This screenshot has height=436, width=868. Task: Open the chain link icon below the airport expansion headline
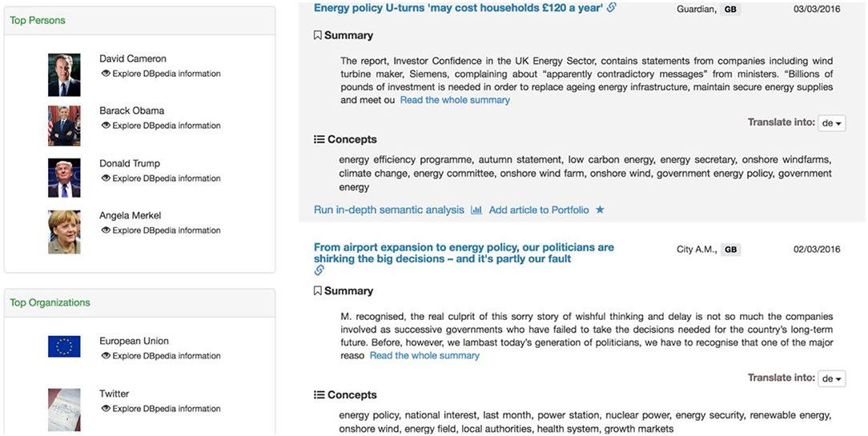(319, 270)
